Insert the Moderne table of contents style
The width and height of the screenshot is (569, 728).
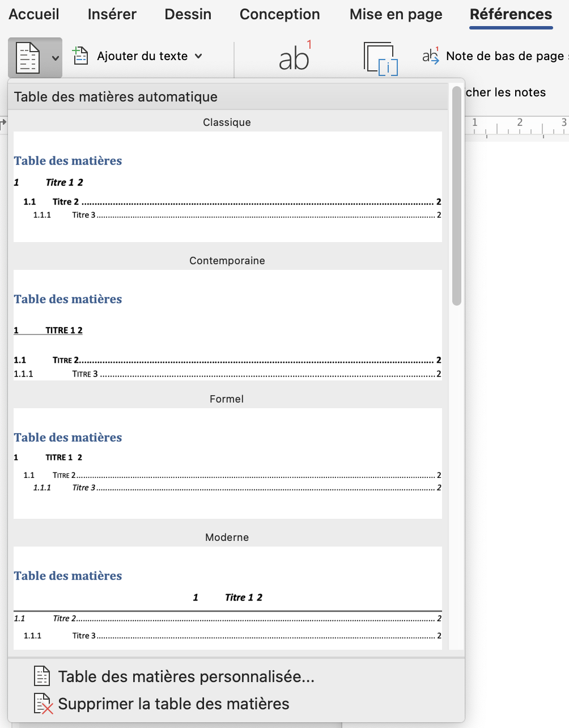(x=227, y=598)
